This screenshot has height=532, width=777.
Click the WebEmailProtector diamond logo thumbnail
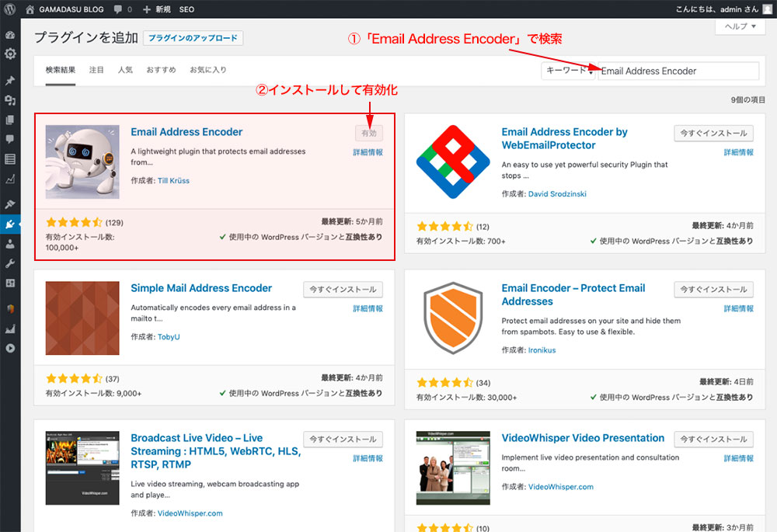(453, 162)
